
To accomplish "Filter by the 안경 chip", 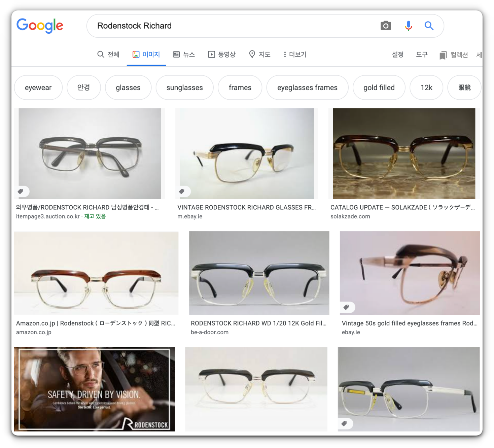I will [x=84, y=88].
